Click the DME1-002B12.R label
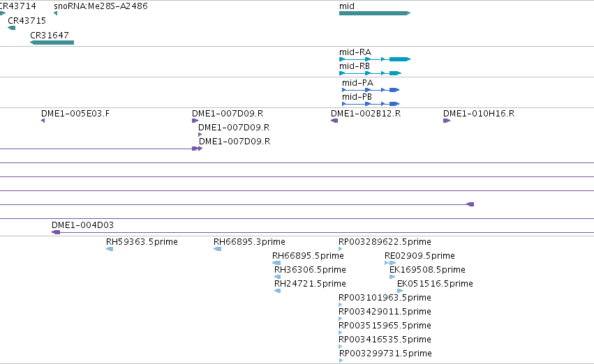 point(366,114)
